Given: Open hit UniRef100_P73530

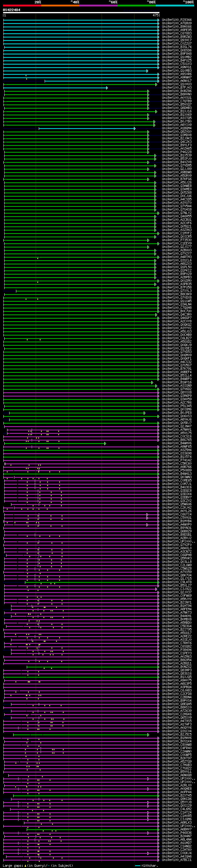Looking at the screenshot, I should coord(177,240).
